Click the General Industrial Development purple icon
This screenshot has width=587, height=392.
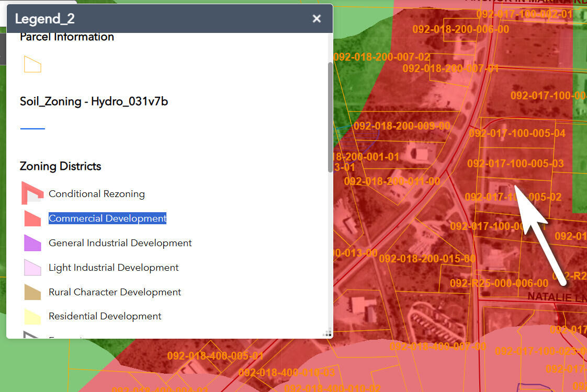coord(32,243)
